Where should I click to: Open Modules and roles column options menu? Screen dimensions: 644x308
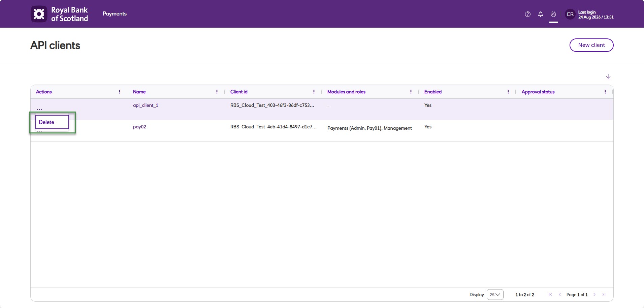tap(411, 92)
